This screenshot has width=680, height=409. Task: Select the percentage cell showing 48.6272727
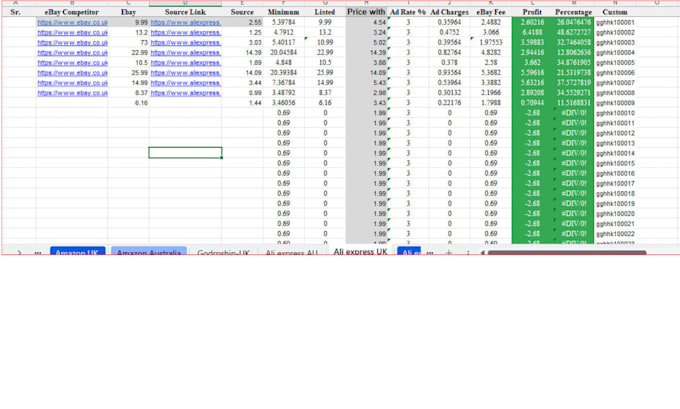pos(573,32)
